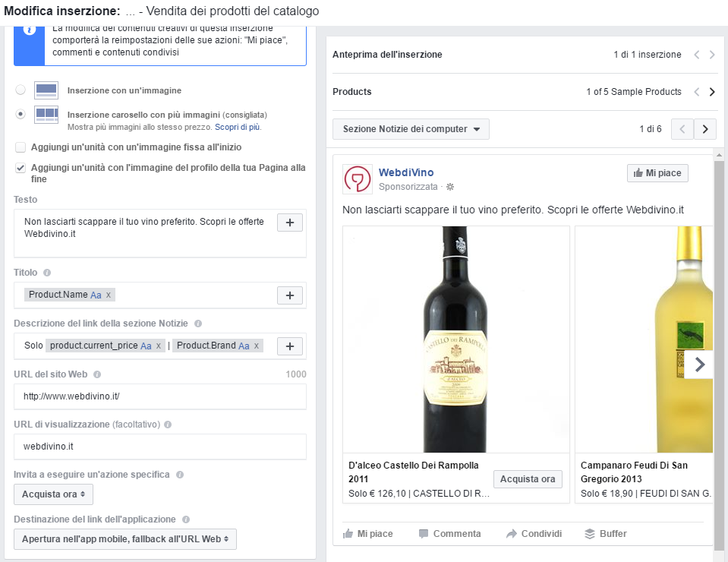This screenshot has height=562, width=728.
Task: Open Apertura nell'app mobile fallback dropdown
Action: 125,538
